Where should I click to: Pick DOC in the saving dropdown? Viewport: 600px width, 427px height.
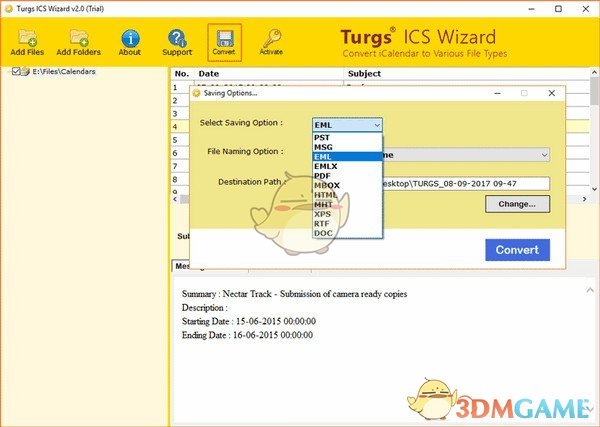pyautogui.click(x=347, y=233)
